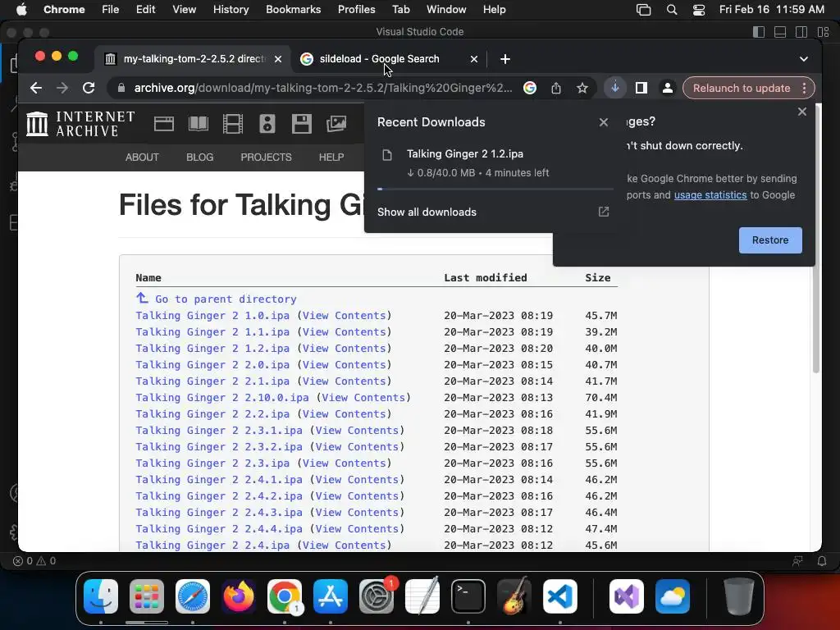Select my-talking-tom-2-2.5.2 directory tab
840x630 pixels.
[x=193, y=59]
